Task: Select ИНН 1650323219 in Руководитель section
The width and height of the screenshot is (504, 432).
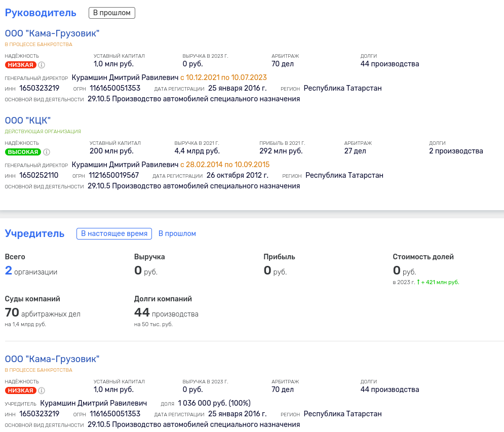Action: click(x=39, y=89)
